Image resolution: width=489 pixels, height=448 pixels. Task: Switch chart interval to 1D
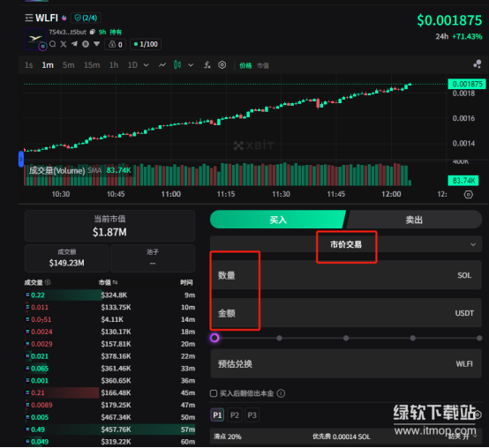tap(132, 65)
